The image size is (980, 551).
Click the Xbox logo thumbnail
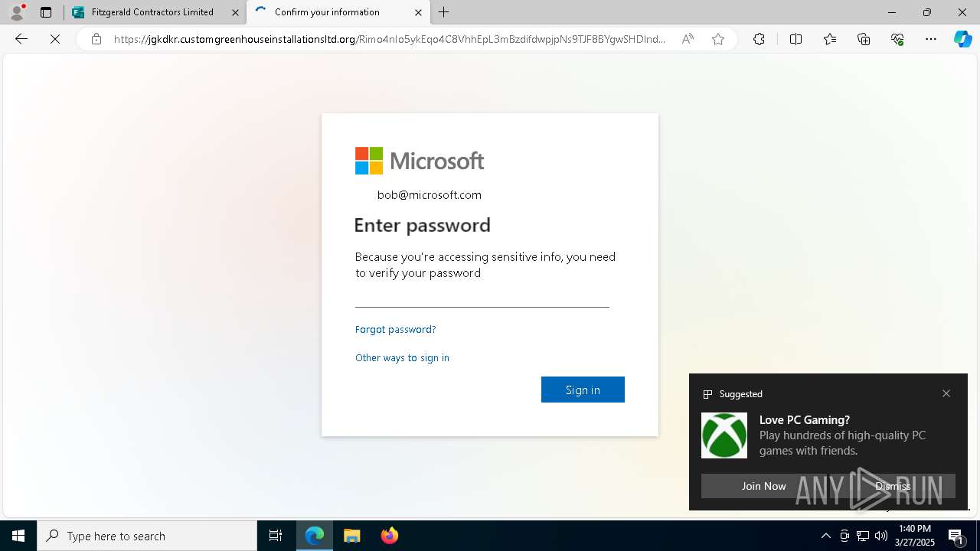[724, 435]
